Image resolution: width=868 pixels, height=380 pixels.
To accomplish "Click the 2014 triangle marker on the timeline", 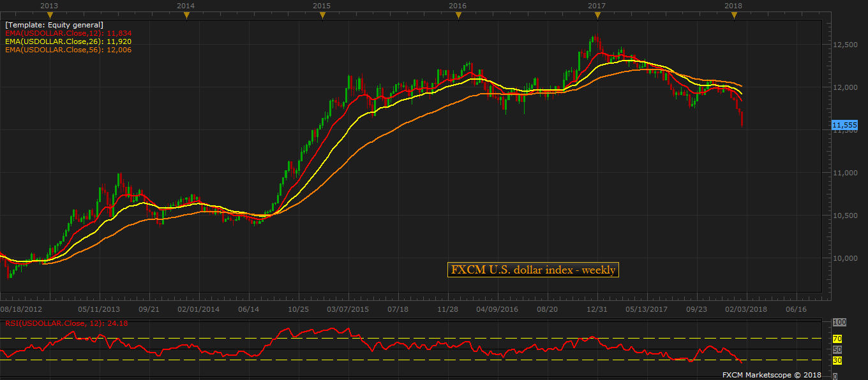I will [186, 16].
